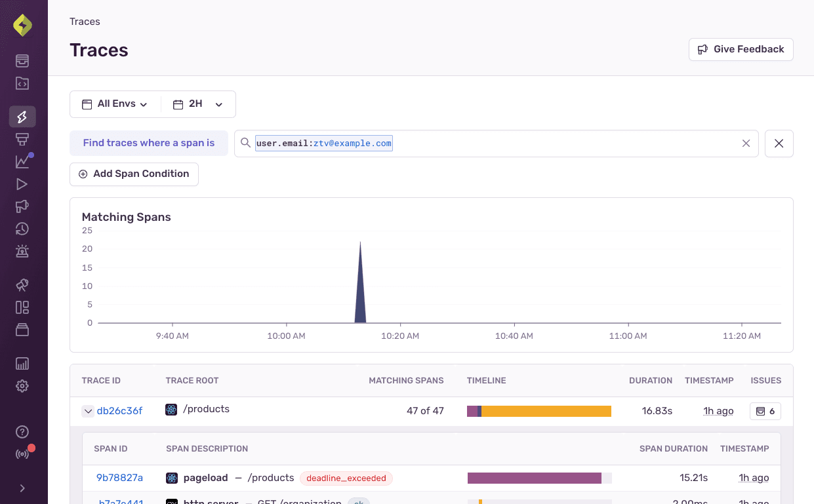Open Releases using the clock history icon
The height and width of the screenshot is (504, 814).
tap(22, 229)
